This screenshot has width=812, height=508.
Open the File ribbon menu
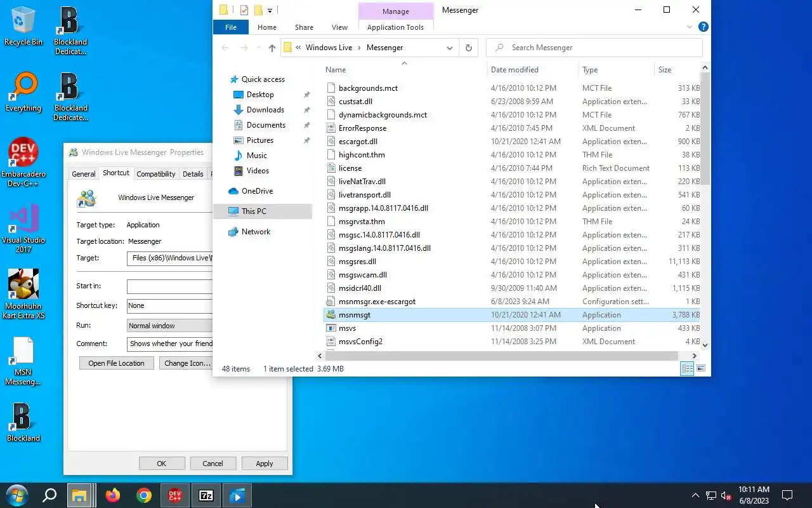click(231, 27)
